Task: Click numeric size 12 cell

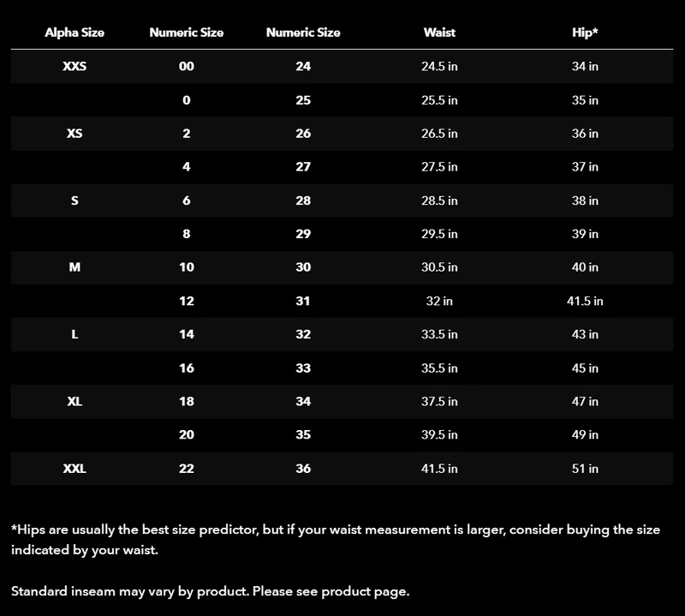Action: [187, 301]
